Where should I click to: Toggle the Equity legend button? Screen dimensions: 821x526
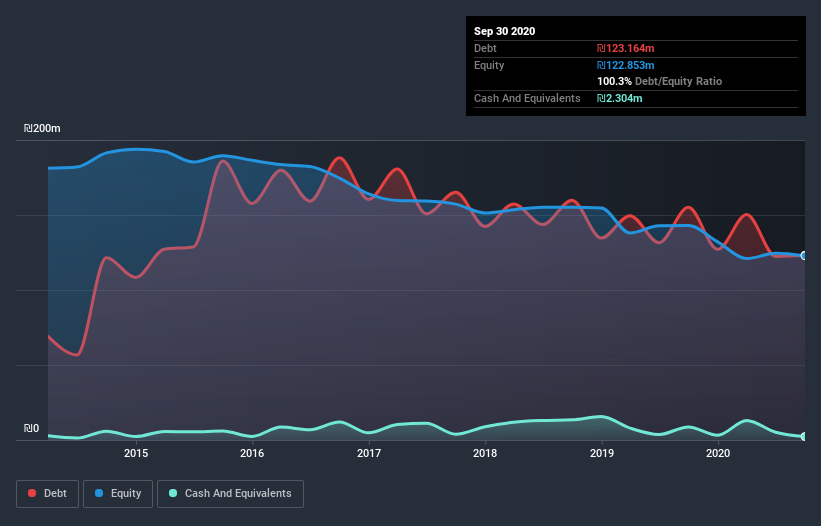[118, 494]
